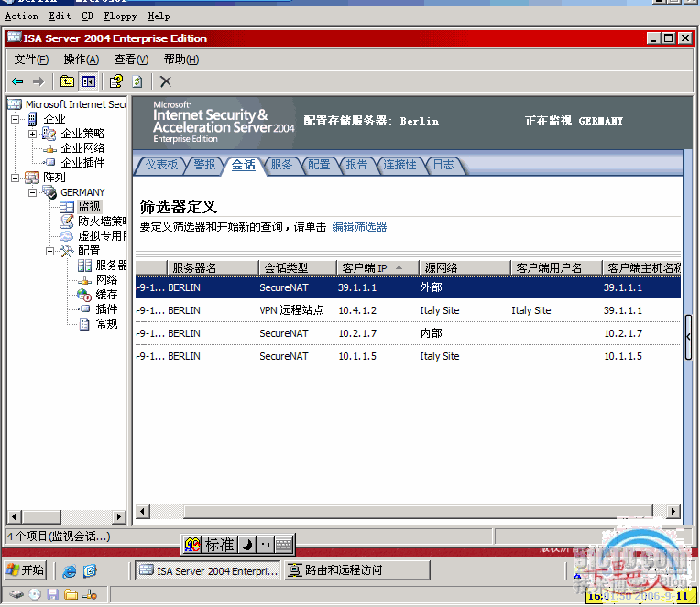Click the Up one level folder icon
The height and width of the screenshot is (607, 700).
[x=67, y=81]
